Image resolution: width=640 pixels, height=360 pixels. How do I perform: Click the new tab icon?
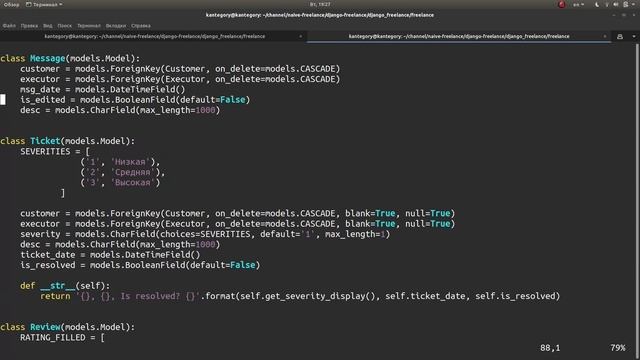coord(620,36)
